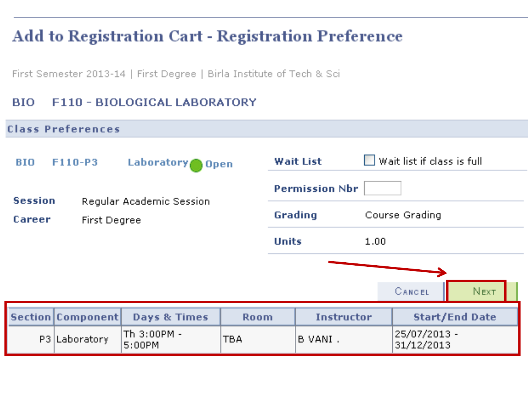The image size is (532, 399).
Task: Focus the Permission Nbr input field
Action: (382, 188)
